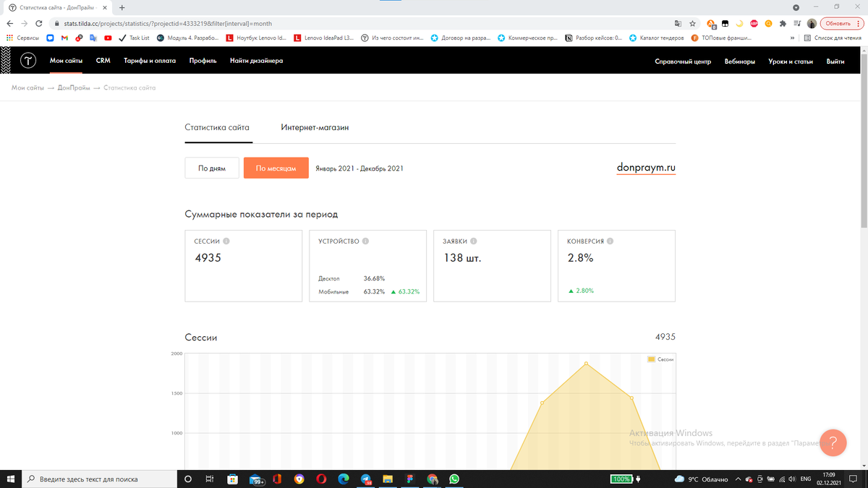868x488 pixels.
Task: Open the CRM menu item
Action: click(103, 61)
